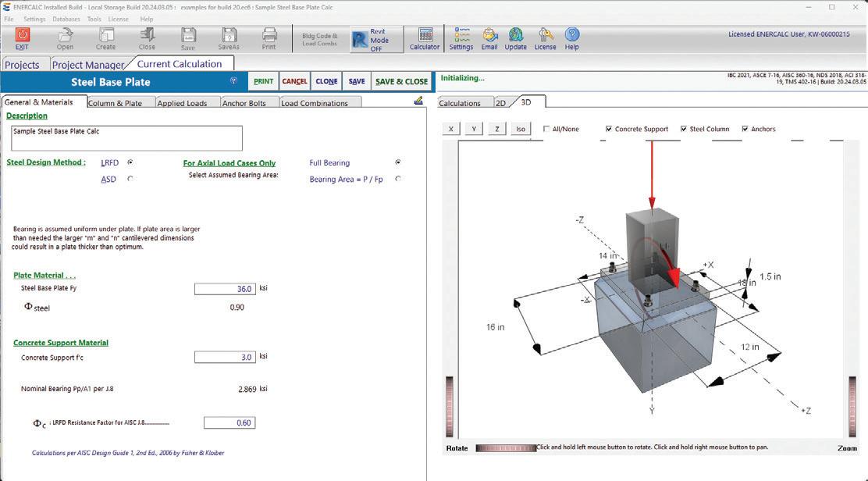This screenshot has width=868, height=481.
Task: Click the CANCEL button
Action: 294,81
